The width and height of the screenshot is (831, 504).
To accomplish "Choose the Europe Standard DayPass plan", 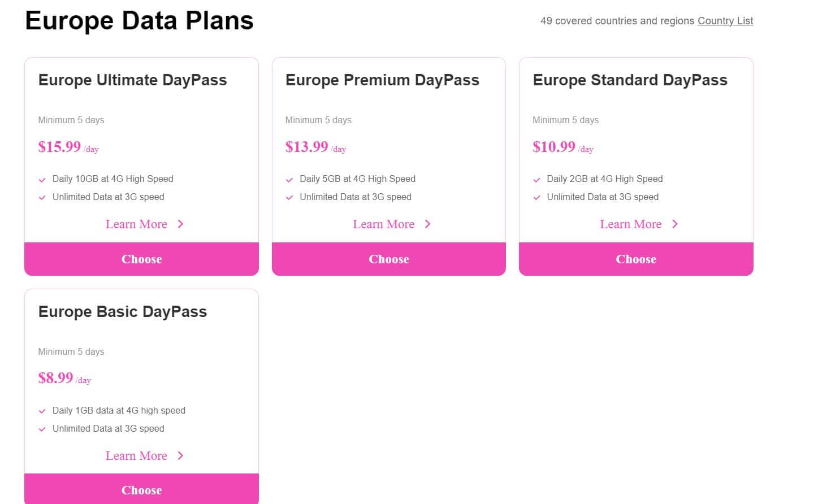I will (635, 259).
